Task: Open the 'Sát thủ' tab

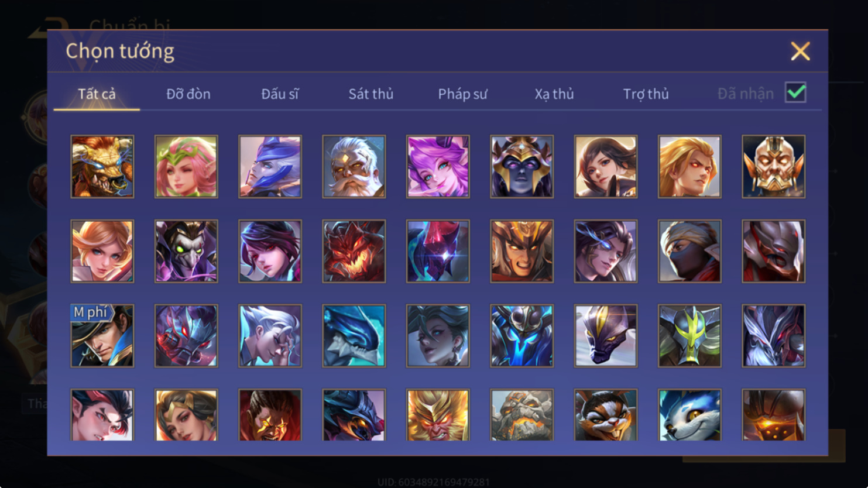Action: click(371, 94)
